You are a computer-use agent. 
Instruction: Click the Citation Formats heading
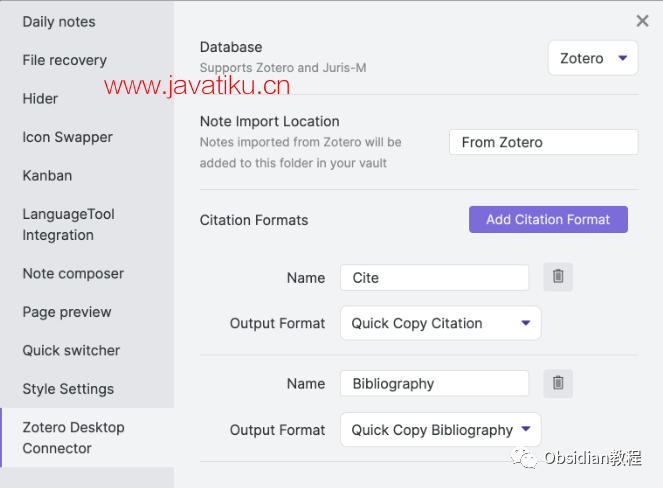(x=254, y=220)
